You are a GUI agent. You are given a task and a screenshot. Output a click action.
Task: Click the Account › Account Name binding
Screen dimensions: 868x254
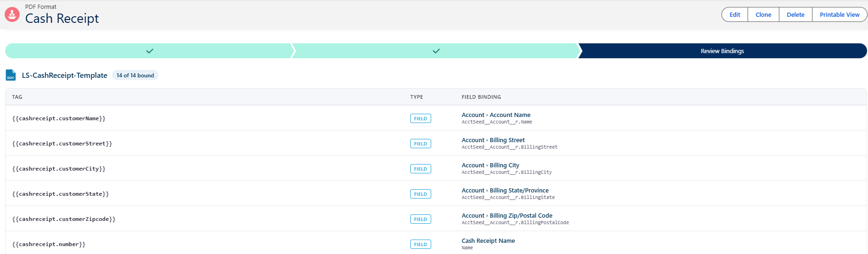point(496,115)
